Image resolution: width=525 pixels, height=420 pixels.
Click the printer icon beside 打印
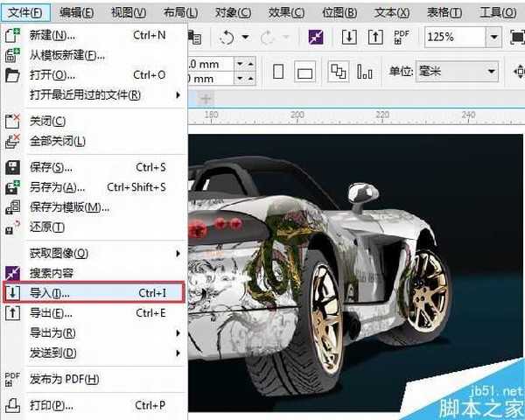coord(12,406)
